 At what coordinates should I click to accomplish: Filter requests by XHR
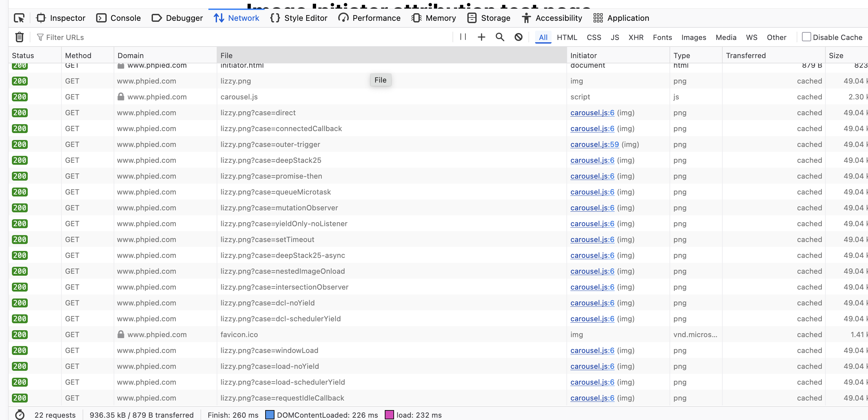(x=636, y=37)
